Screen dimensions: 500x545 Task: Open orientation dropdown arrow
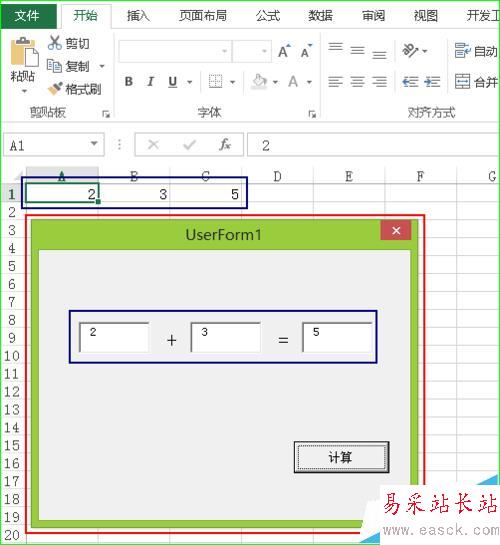point(425,51)
